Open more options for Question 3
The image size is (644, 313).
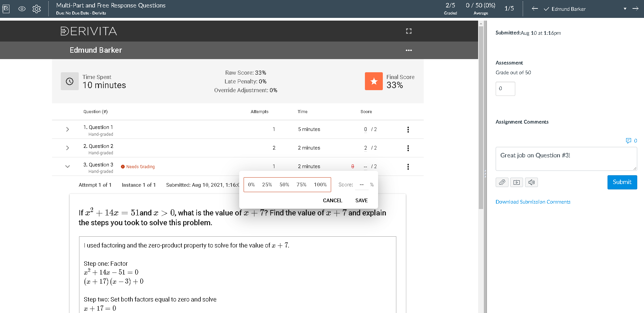(408, 167)
